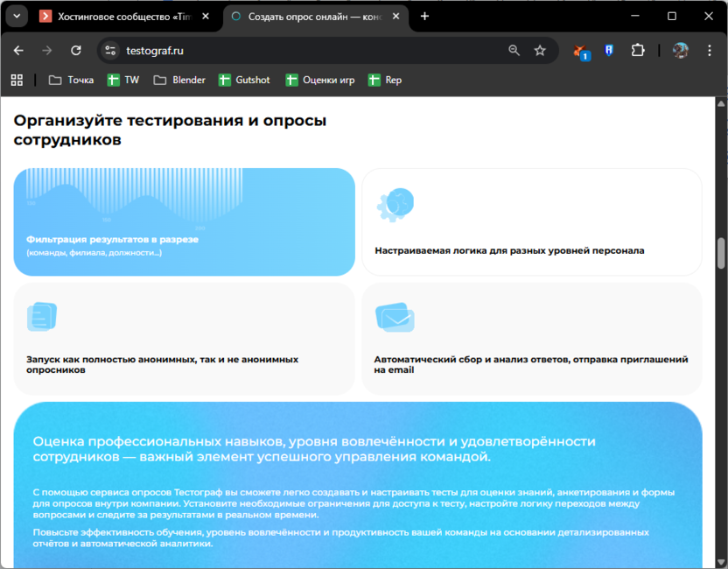Screen dimensions: 728x569
Task: Expand the Blender bookmarks folder
Action: click(178, 80)
